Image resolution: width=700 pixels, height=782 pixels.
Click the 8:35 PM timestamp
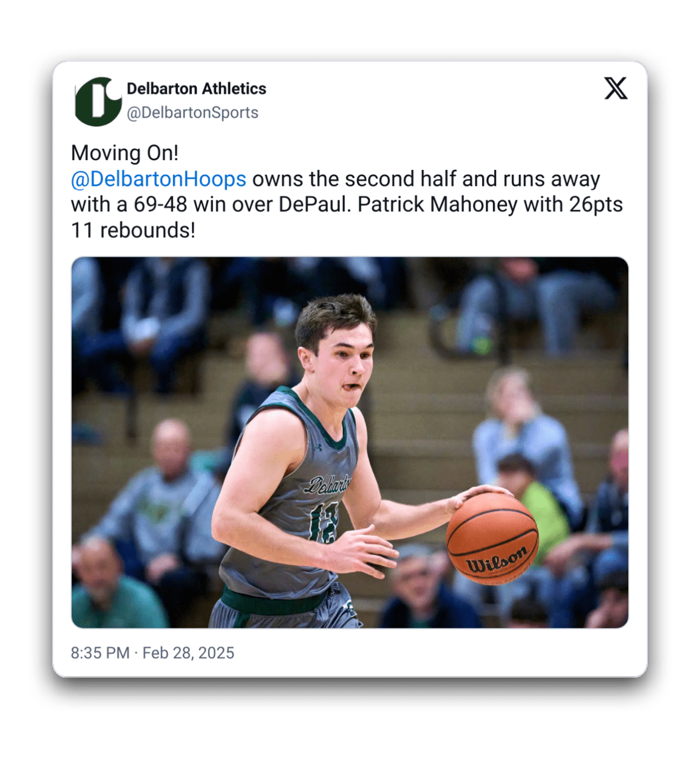[x=100, y=653]
